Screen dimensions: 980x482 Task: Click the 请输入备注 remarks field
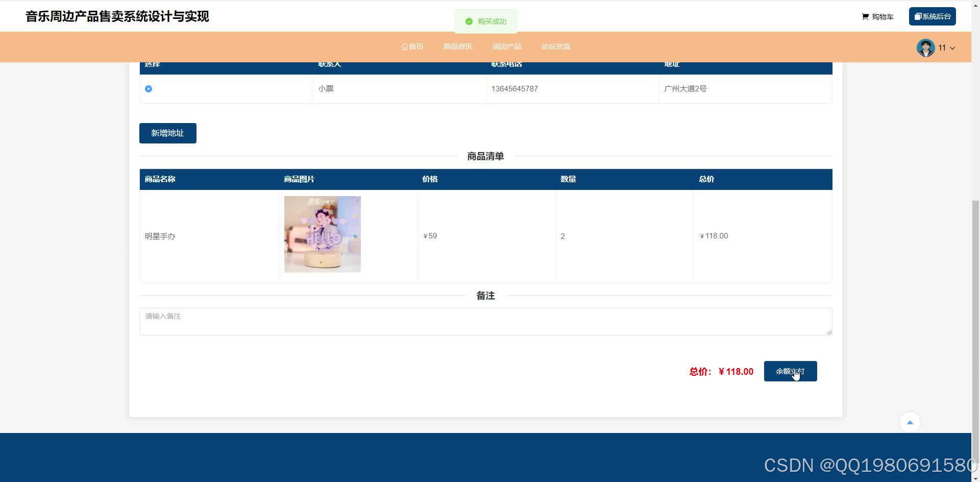pos(485,321)
